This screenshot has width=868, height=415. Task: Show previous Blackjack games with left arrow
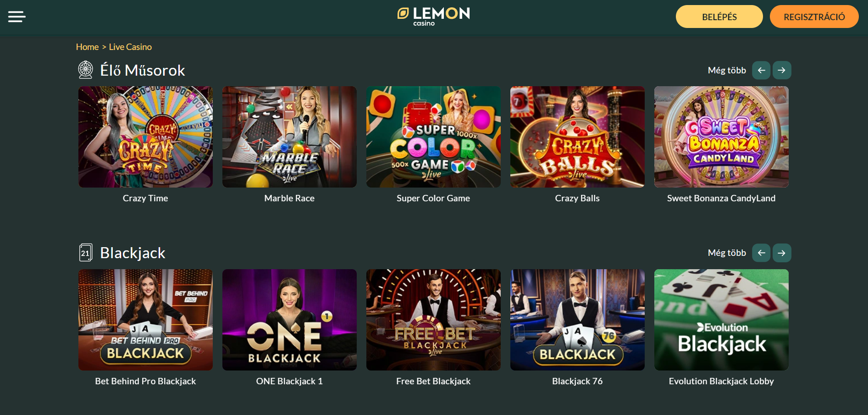761,253
